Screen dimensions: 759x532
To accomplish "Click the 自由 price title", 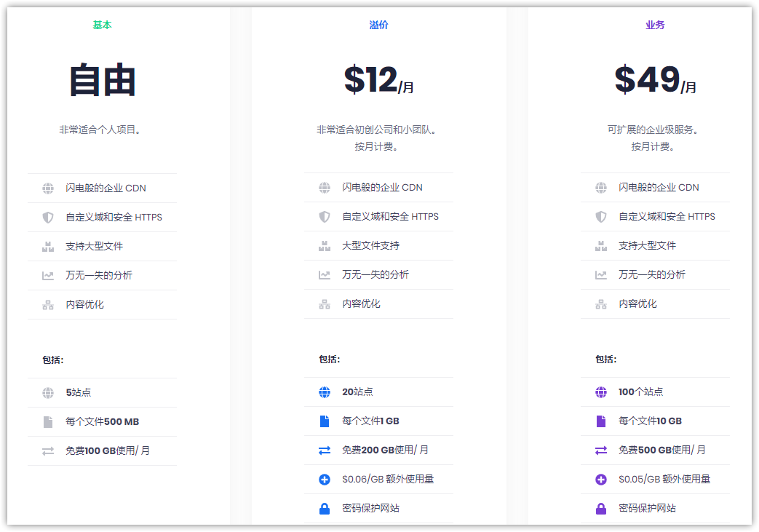I will point(103,81).
